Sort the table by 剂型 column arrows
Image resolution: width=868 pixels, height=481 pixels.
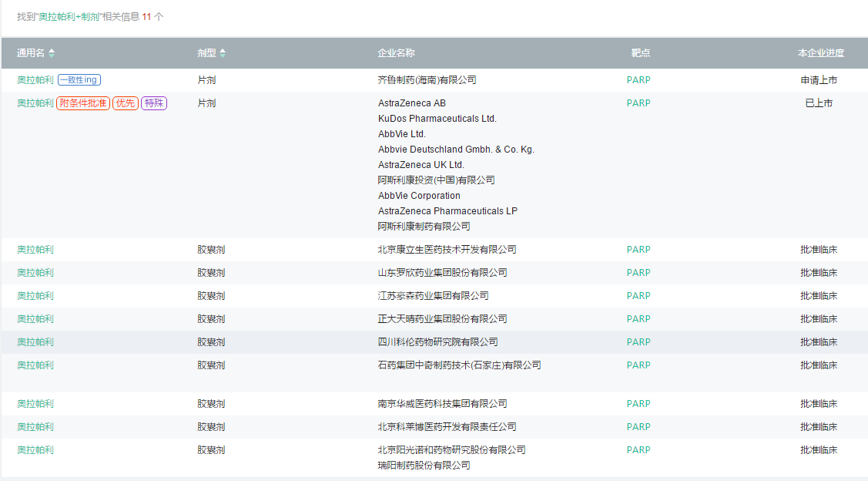[x=223, y=53]
